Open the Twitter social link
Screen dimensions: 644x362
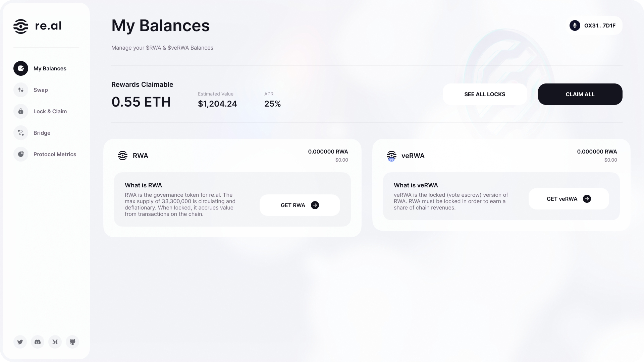(20, 342)
